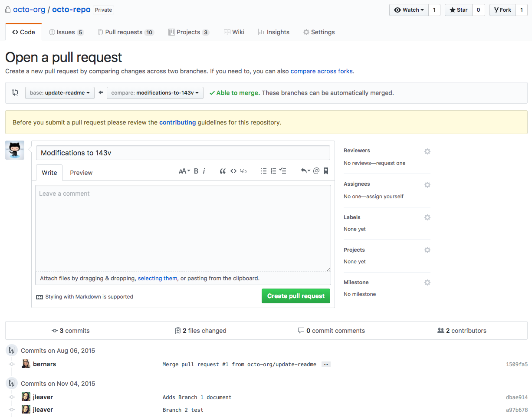Click the star count 0
The height and width of the screenshot is (417, 532).
478,10
